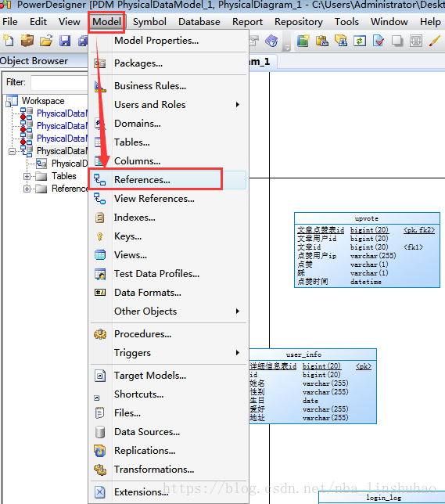Screen dimensions: 445x504
Task: Click the Data Formats icon
Action: coord(100,293)
